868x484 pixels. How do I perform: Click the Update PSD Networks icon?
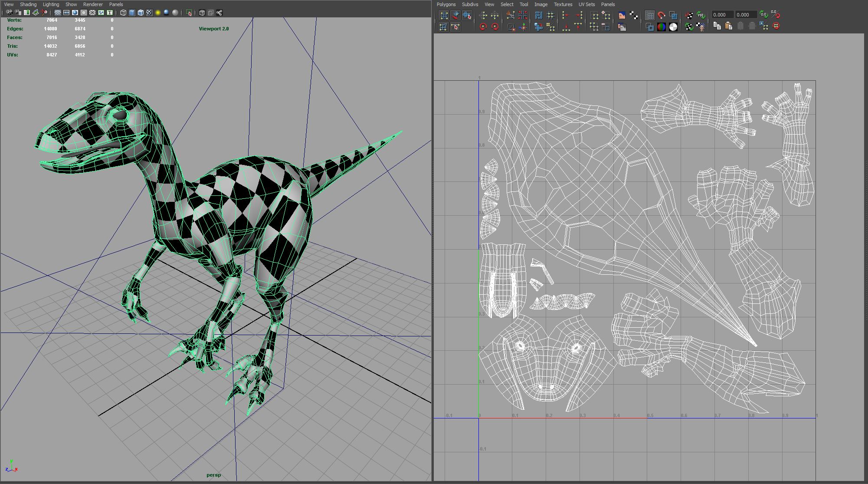pos(701,15)
